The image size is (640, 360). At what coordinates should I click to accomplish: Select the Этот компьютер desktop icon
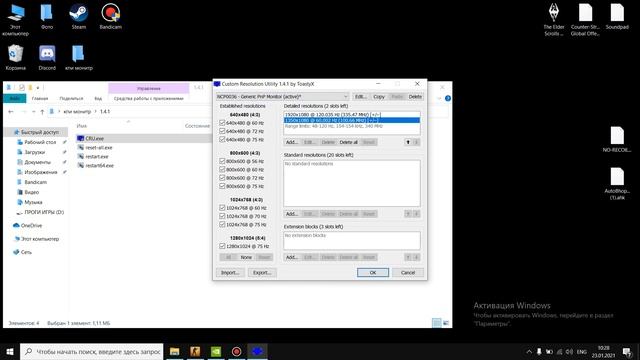[16, 20]
